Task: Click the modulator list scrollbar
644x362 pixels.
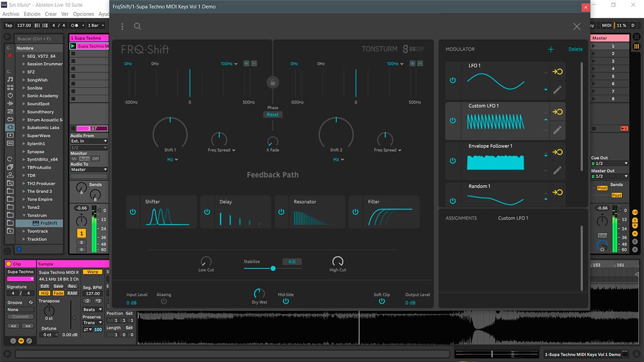Action: point(582,117)
